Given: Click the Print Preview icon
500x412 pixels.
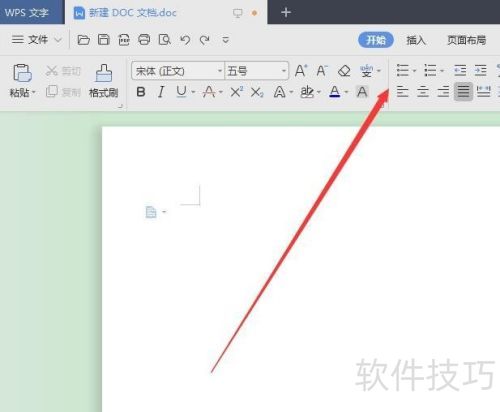Looking at the screenshot, I should click(x=165, y=40).
